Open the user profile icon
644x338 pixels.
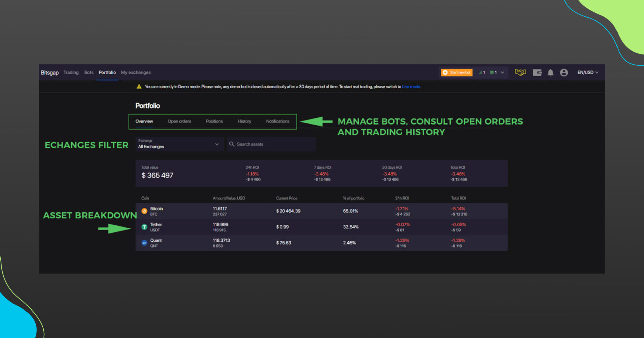pos(564,72)
